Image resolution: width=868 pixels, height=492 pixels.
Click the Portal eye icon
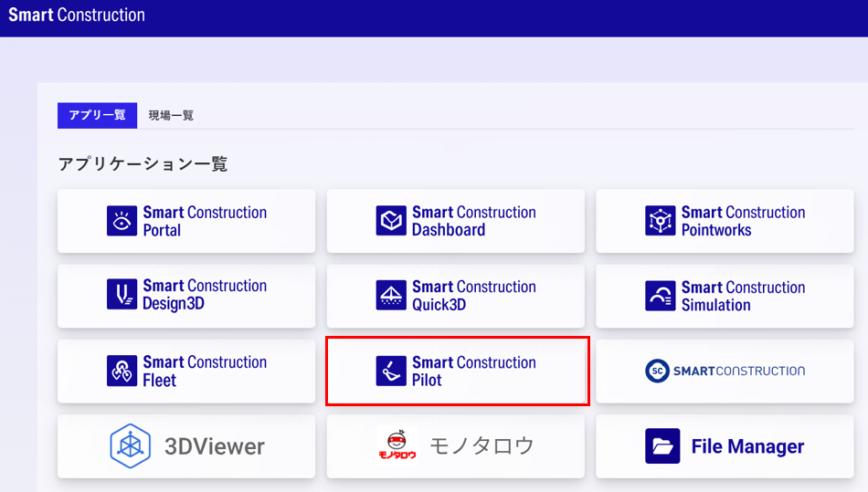[x=122, y=221]
